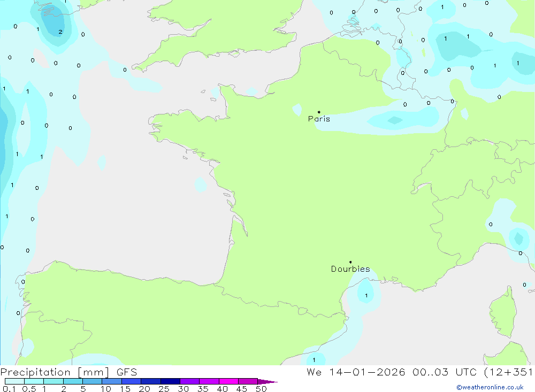535x392 pixels.
Task: Click the Dourbies city label
Action: coord(350,269)
